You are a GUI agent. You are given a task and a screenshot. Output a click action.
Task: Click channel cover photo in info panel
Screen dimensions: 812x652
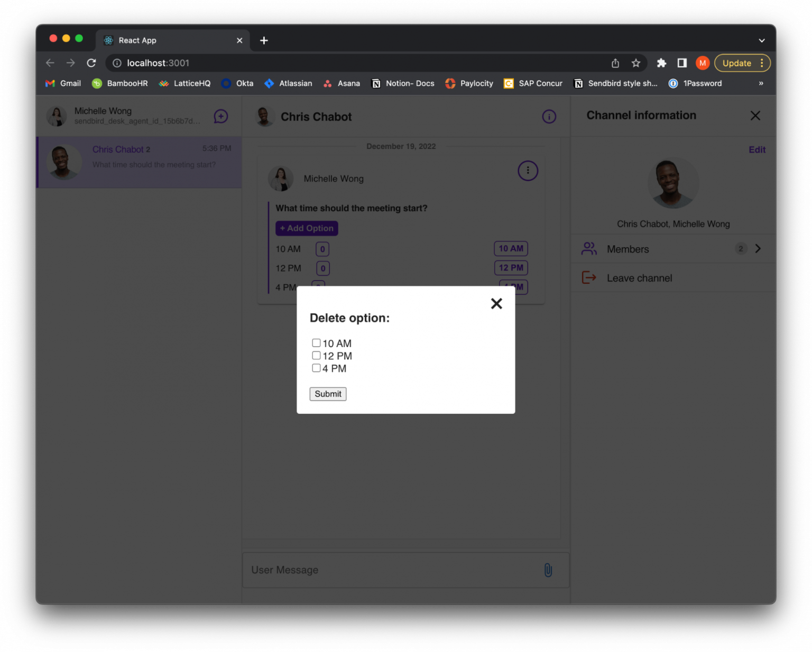point(673,183)
